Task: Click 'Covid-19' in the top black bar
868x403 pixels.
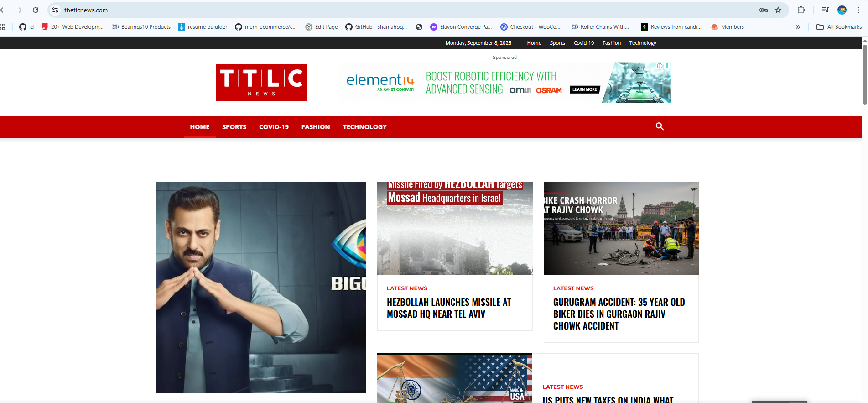Action: 584,43
